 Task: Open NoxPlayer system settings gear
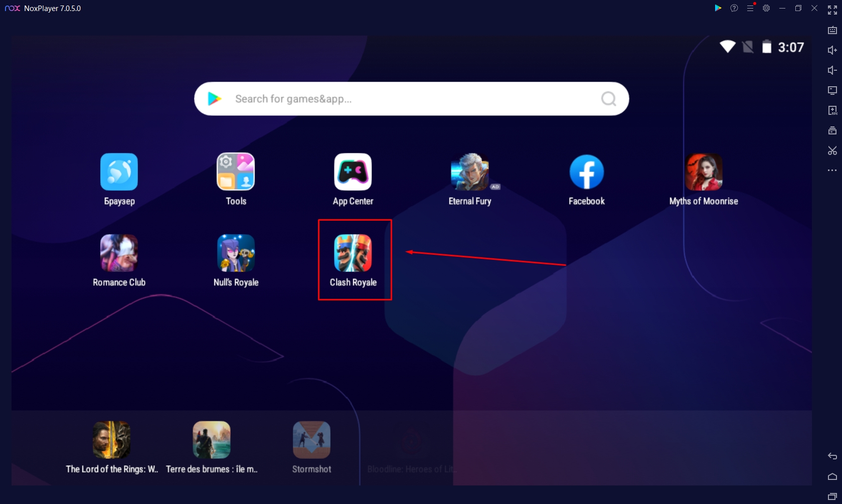pyautogui.click(x=766, y=8)
